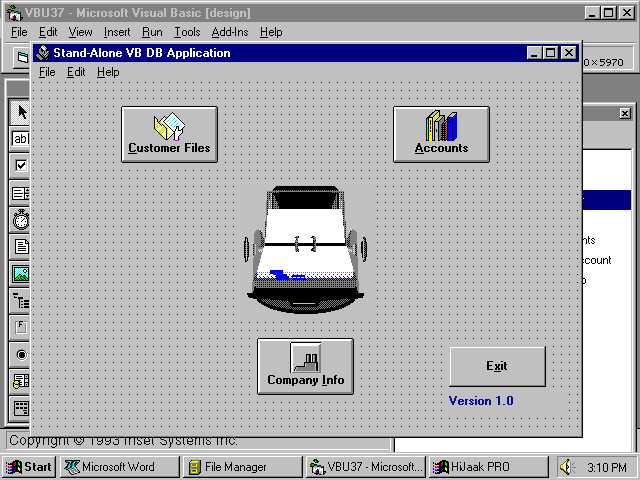
Task: Choose the ComboBox tool in the toolbox
Action: (x=20, y=192)
